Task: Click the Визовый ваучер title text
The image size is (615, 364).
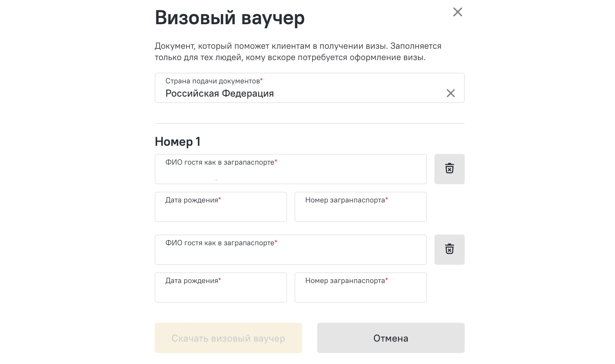Action: (229, 18)
